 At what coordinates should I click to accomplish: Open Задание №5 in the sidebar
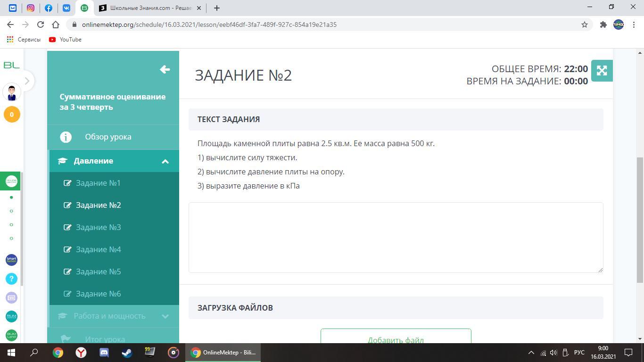[x=99, y=271]
